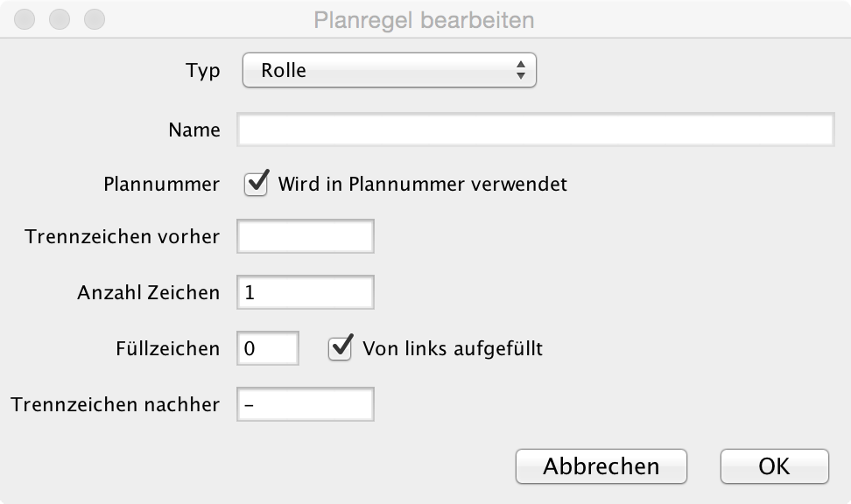851x504 pixels.
Task: Select the Anzahl Zeichen field containing 1
Action: (x=306, y=292)
